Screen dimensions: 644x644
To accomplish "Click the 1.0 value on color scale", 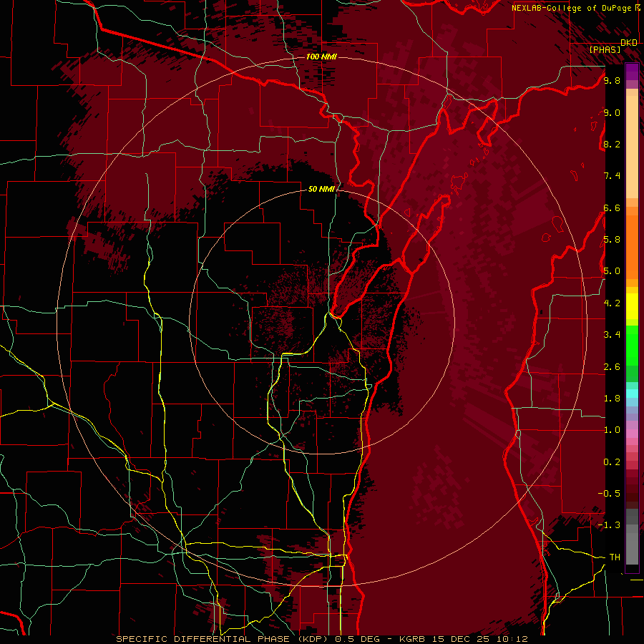I will point(612,430).
